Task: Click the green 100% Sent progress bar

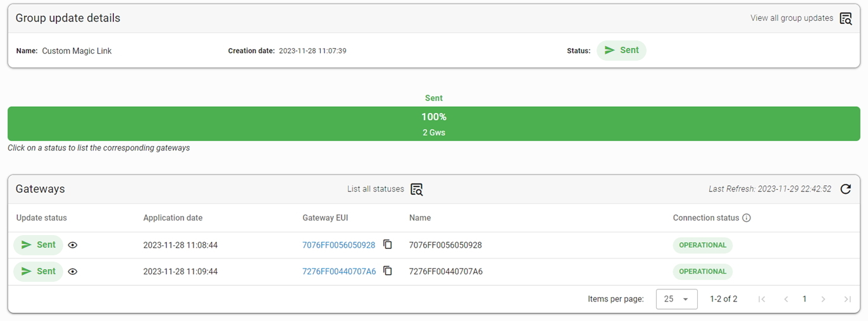Action: coord(434,124)
